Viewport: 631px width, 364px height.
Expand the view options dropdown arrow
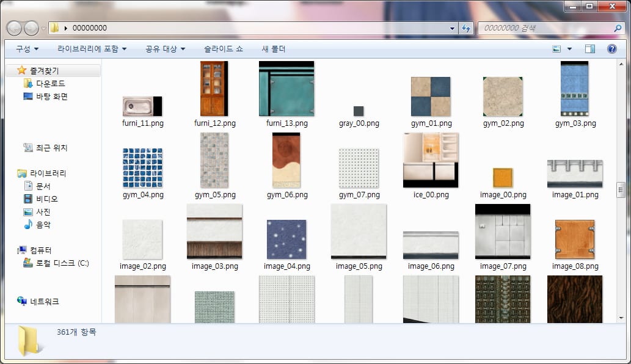pyautogui.click(x=569, y=49)
